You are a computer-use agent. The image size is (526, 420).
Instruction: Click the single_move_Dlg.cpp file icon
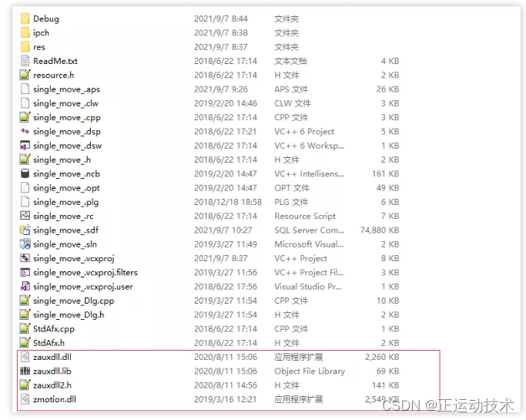point(25,301)
